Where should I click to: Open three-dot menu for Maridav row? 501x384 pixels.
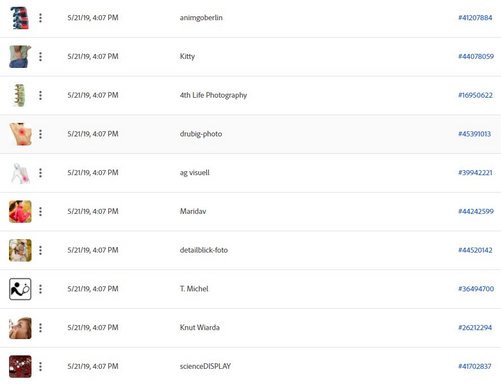(40, 211)
